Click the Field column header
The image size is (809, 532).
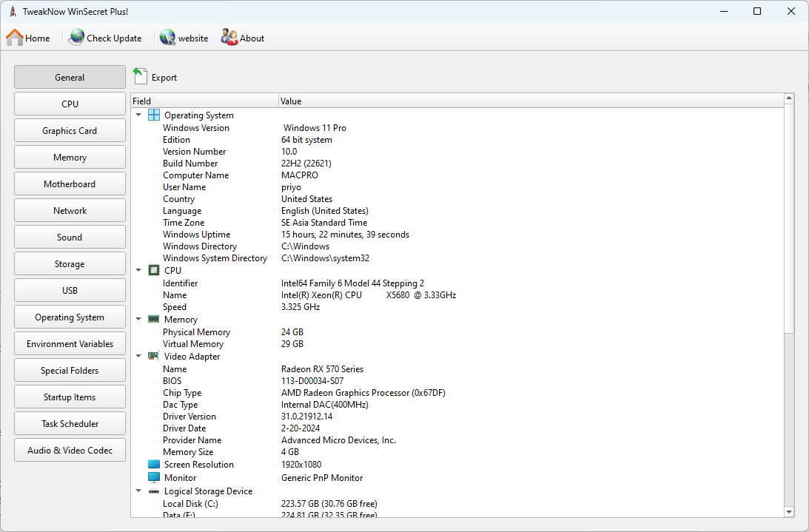tap(205, 101)
